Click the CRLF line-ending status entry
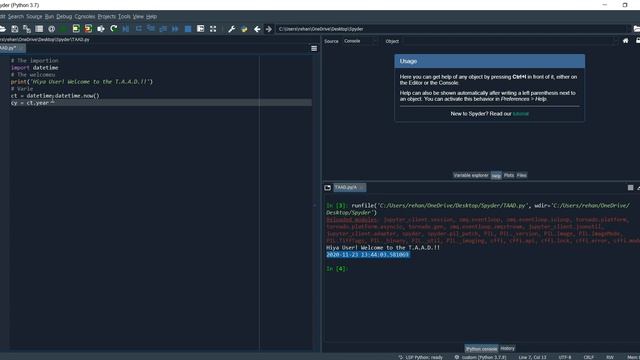 589,357
